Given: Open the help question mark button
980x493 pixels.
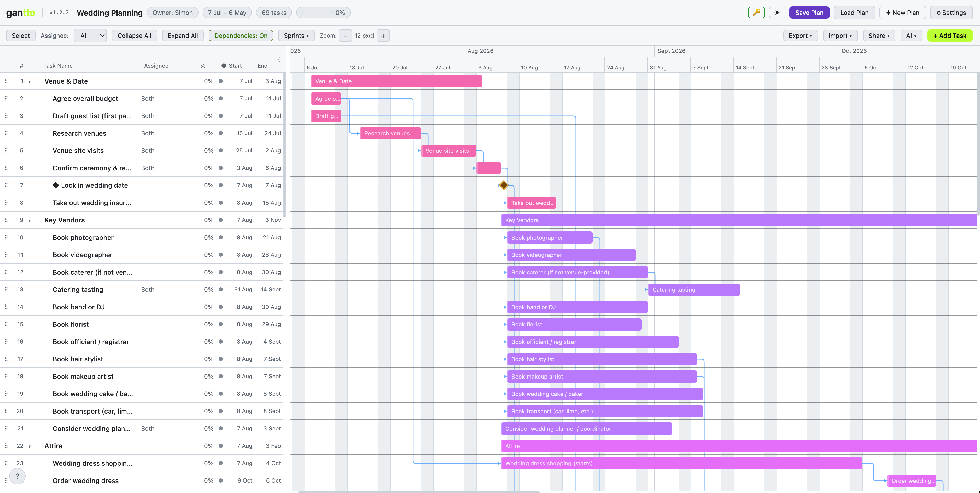Looking at the screenshot, I should pos(17,476).
